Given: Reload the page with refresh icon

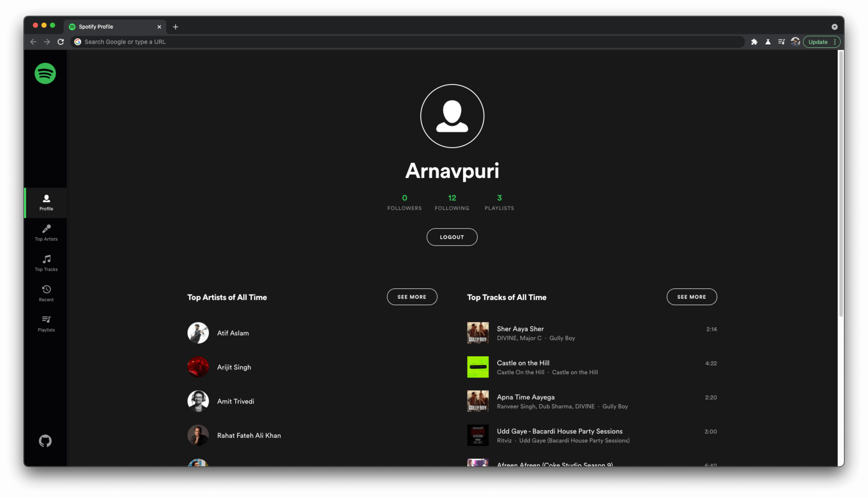Looking at the screenshot, I should [x=61, y=42].
